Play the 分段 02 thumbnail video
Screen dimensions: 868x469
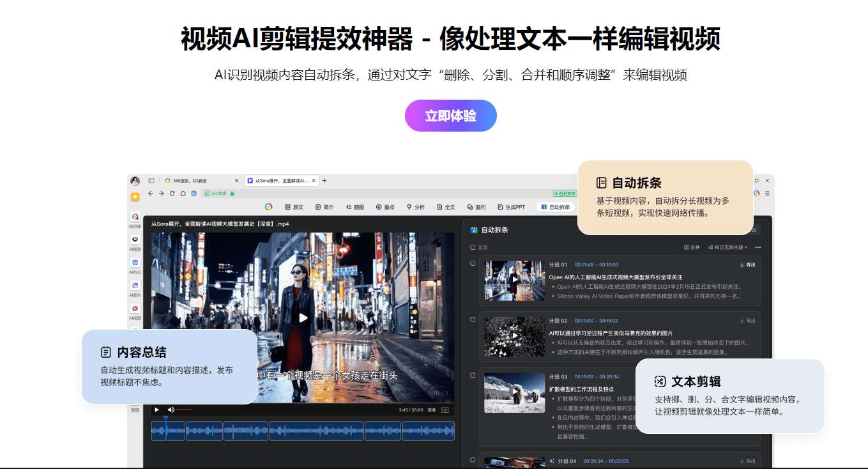(515, 336)
